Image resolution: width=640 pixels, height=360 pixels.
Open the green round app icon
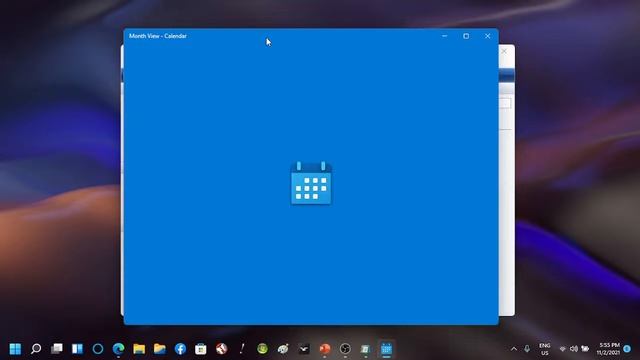coord(262,349)
